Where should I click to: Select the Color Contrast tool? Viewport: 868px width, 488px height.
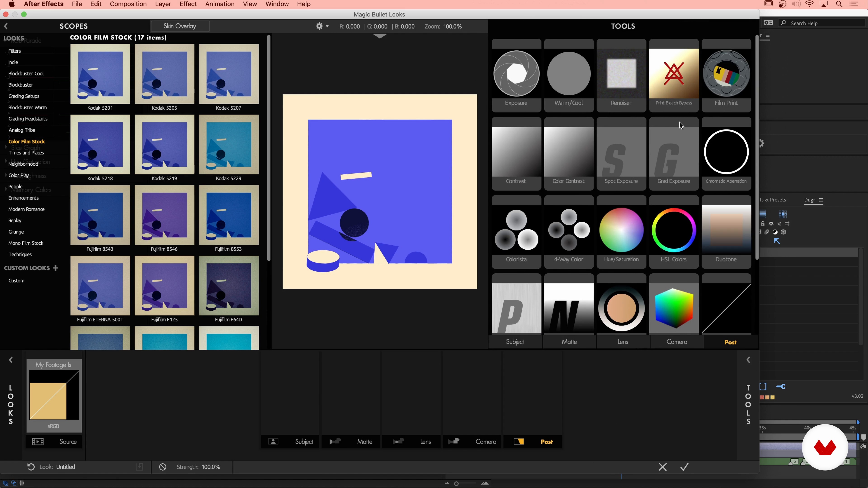point(569,154)
